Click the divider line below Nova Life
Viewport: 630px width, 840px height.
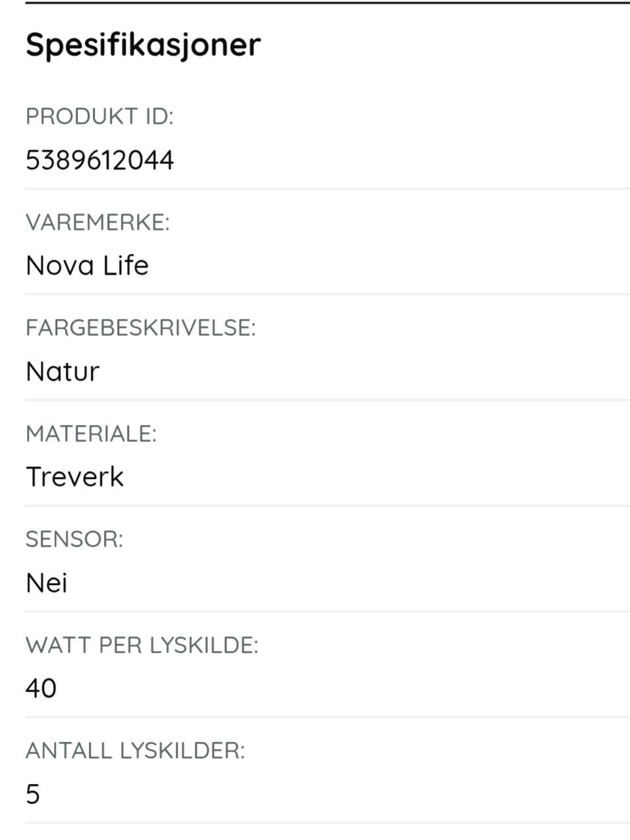(x=327, y=294)
